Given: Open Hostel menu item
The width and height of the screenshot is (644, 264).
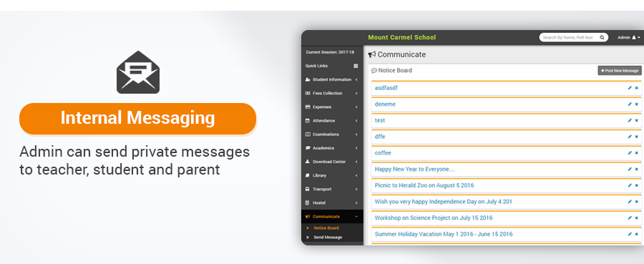Looking at the screenshot, I should pos(332,202).
